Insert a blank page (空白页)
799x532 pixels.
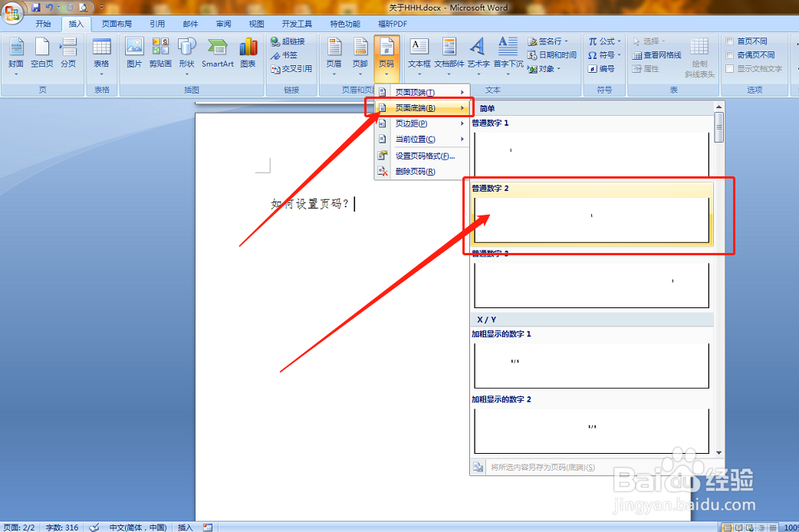pyautogui.click(x=41, y=56)
